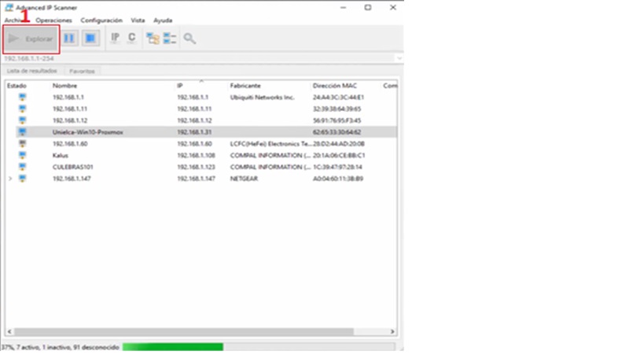The image size is (644, 362).
Task: Click the IP range input field
Action: click(198, 58)
